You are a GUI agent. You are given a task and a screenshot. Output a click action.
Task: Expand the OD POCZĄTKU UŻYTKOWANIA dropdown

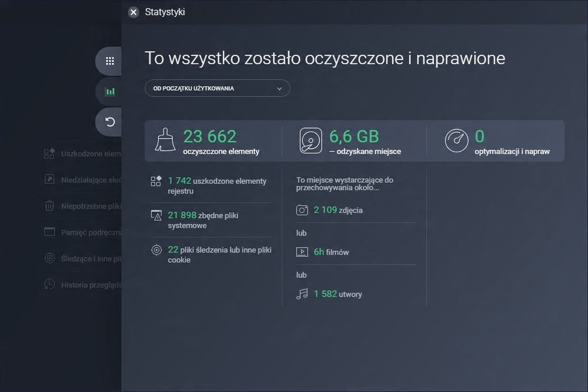pyautogui.click(x=218, y=88)
